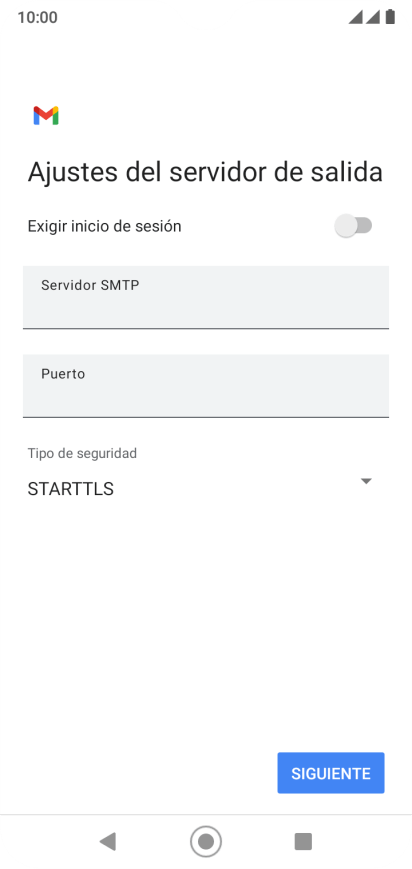Viewport: 412px width, 869px height.
Task: Tap the Exigir inicio de sesión label
Action: (x=104, y=226)
